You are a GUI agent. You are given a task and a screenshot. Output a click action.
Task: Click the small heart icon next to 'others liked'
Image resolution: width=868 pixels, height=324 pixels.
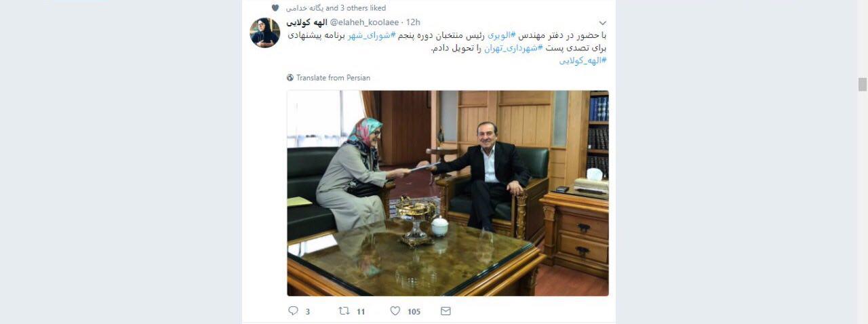point(275,8)
